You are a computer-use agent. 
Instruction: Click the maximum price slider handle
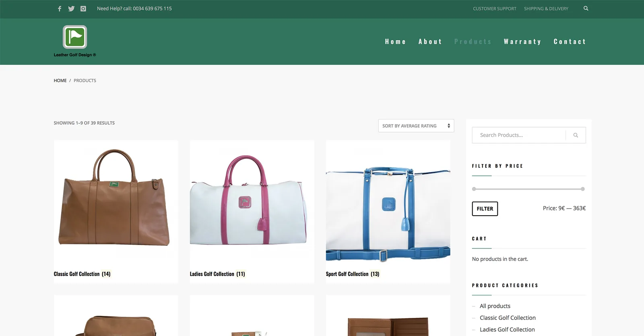tap(583, 189)
